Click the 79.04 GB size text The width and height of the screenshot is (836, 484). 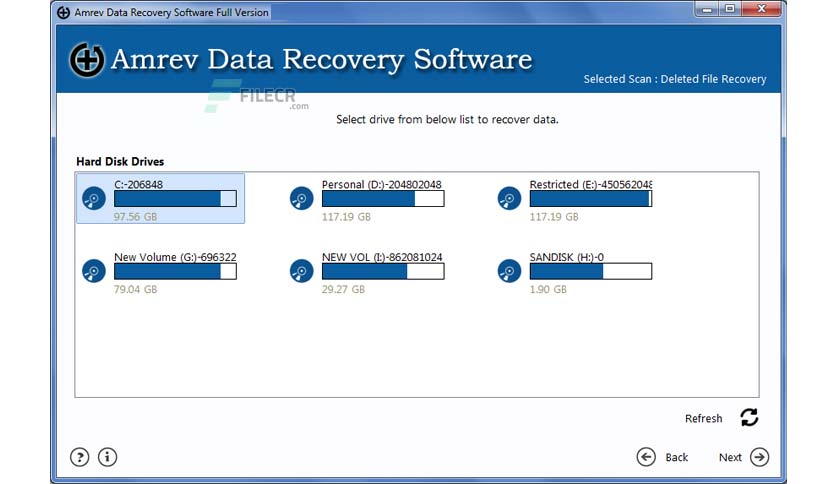[x=135, y=289]
